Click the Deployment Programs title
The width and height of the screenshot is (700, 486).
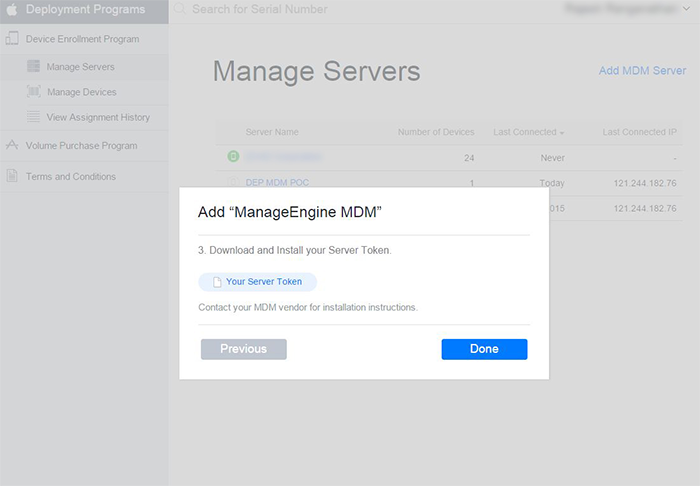click(85, 9)
